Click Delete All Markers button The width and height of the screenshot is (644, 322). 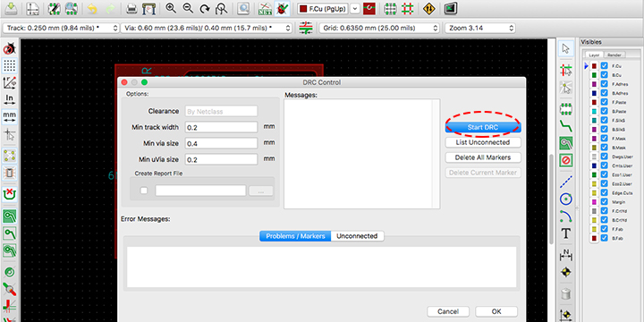[x=483, y=157]
